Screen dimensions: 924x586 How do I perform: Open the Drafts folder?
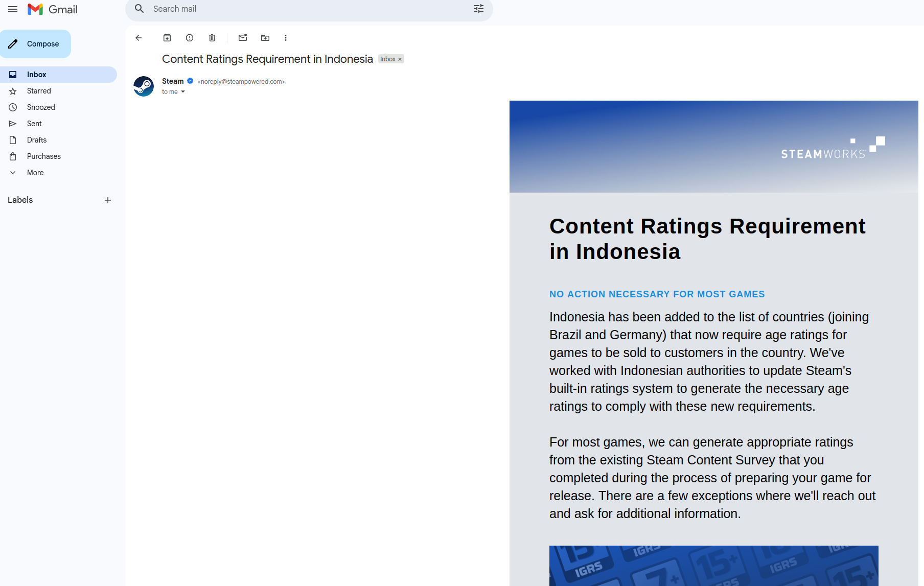58,140
